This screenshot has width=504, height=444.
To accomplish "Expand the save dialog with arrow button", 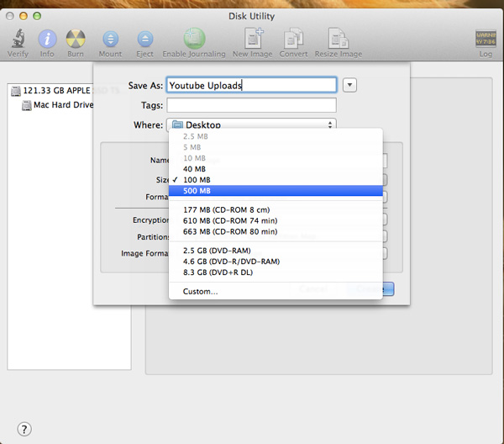I will 349,85.
